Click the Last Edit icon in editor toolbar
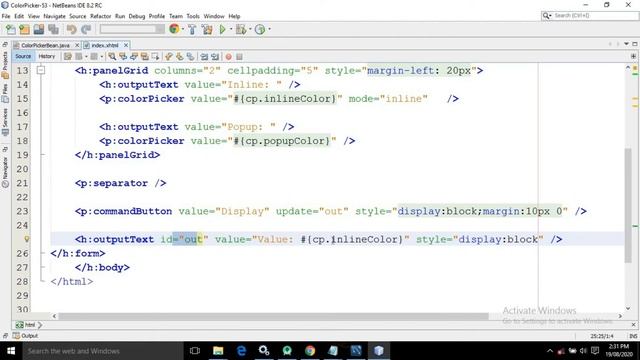Viewport: 640px width, 360px height. point(68,57)
